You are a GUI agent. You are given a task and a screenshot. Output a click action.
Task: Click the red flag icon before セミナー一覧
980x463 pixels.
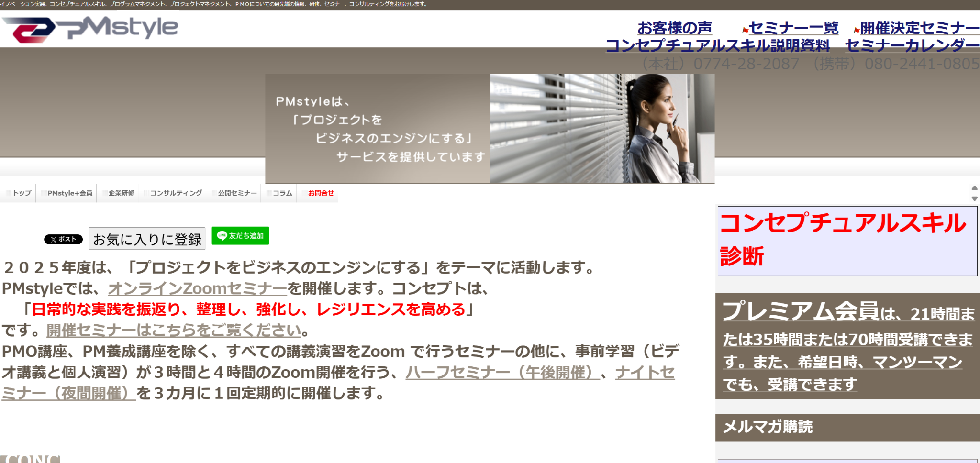[x=745, y=30]
